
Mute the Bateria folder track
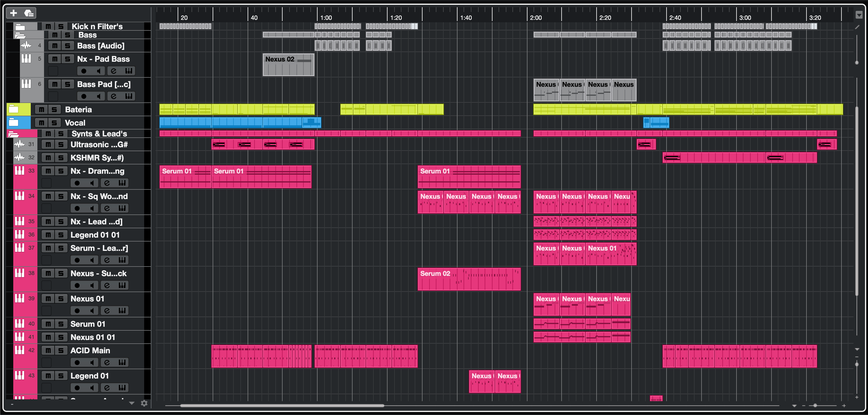tap(41, 109)
